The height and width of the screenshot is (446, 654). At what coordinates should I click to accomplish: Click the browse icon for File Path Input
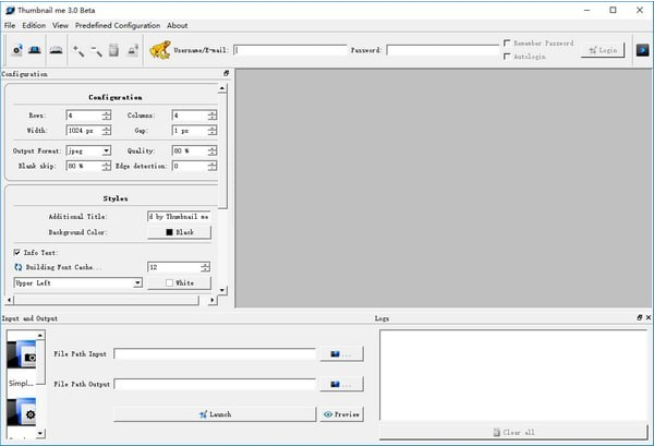(x=341, y=354)
